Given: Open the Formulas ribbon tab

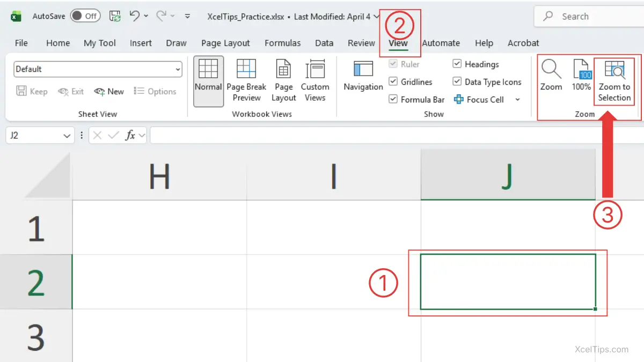Looking at the screenshot, I should click(282, 43).
